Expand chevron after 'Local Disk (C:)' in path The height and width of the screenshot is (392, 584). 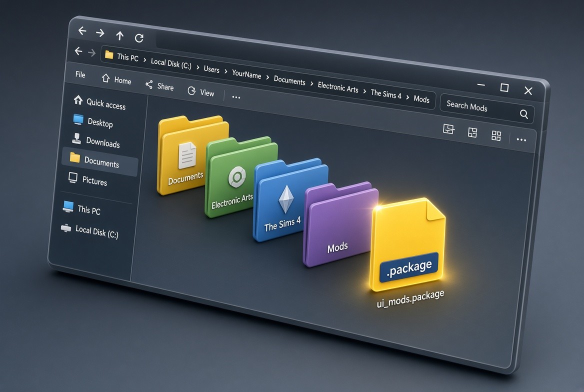198,67
